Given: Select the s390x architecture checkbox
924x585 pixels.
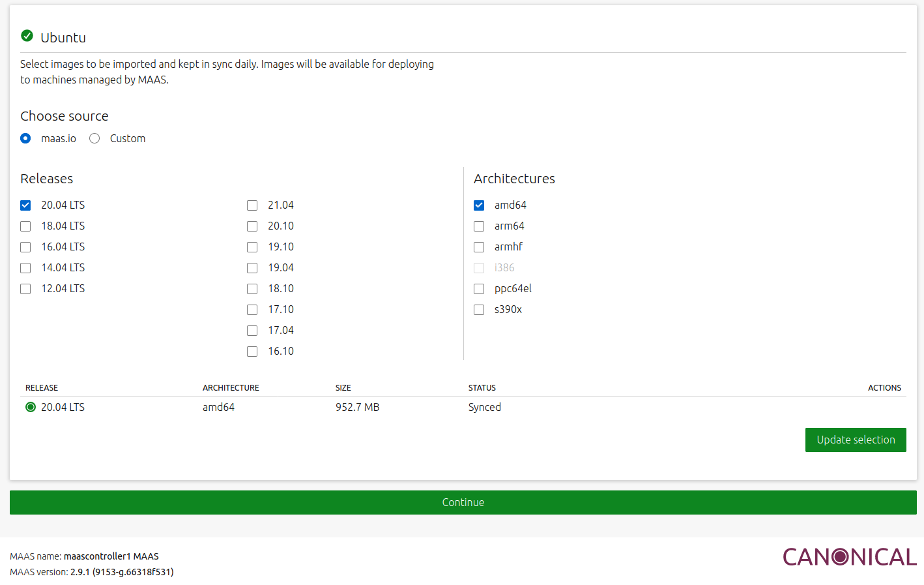Looking at the screenshot, I should tap(479, 310).
